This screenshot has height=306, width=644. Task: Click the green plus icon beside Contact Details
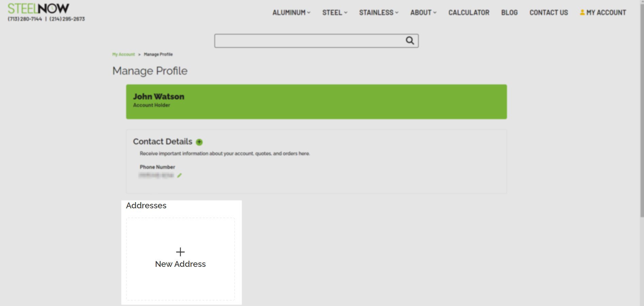click(199, 142)
